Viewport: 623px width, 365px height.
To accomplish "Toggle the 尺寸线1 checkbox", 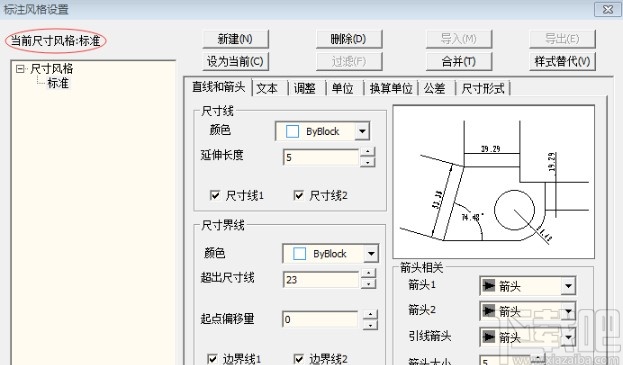I will pos(215,195).
